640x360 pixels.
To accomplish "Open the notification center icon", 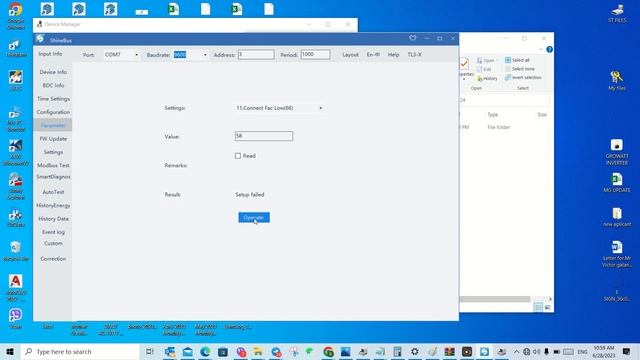I will pyautogui.click(x=627, y=351).
